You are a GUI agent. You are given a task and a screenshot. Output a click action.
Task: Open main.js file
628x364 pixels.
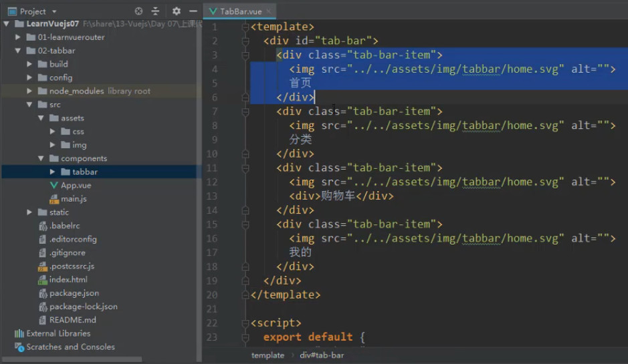point(74,199)
